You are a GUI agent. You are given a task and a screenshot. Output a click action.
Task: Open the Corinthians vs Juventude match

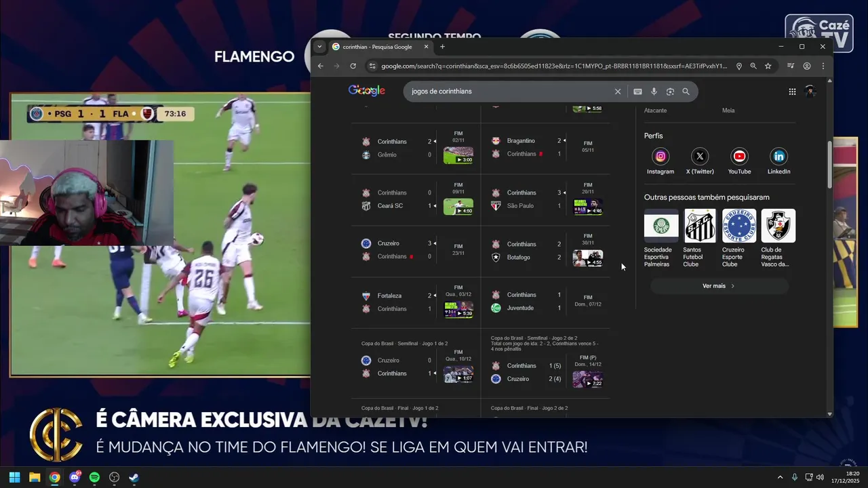click(547, 302)
